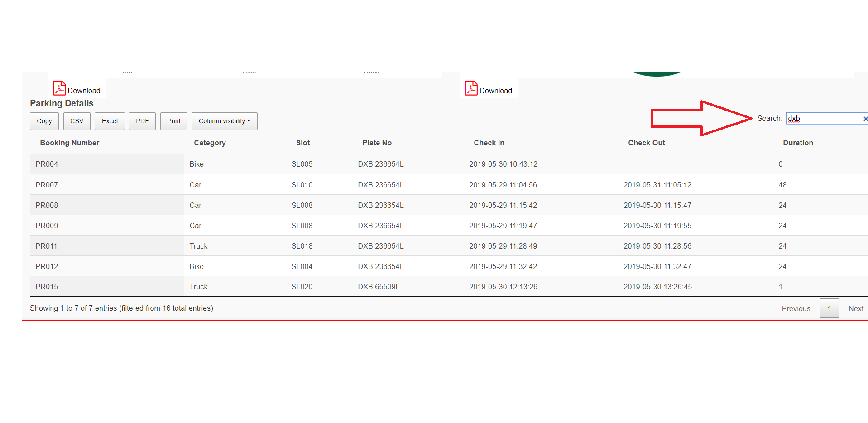Export the table as CSV

click(77, 121)
